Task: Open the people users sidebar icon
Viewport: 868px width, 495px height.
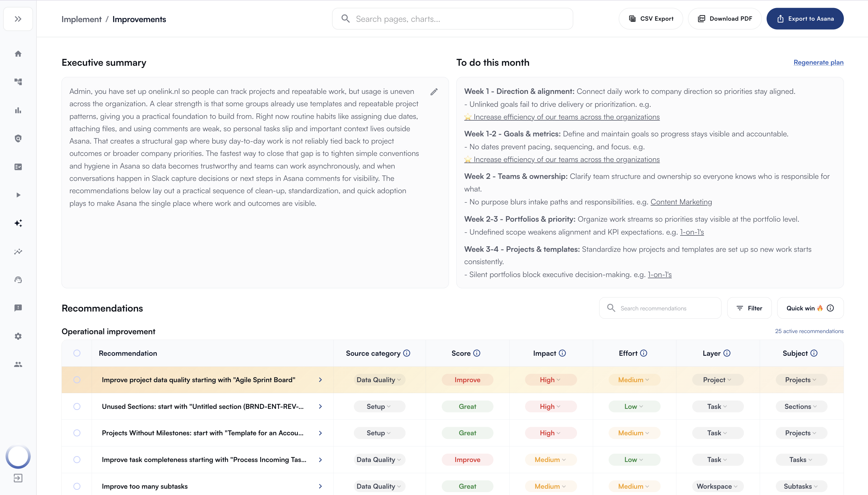Action: click(x=18, y=364)
